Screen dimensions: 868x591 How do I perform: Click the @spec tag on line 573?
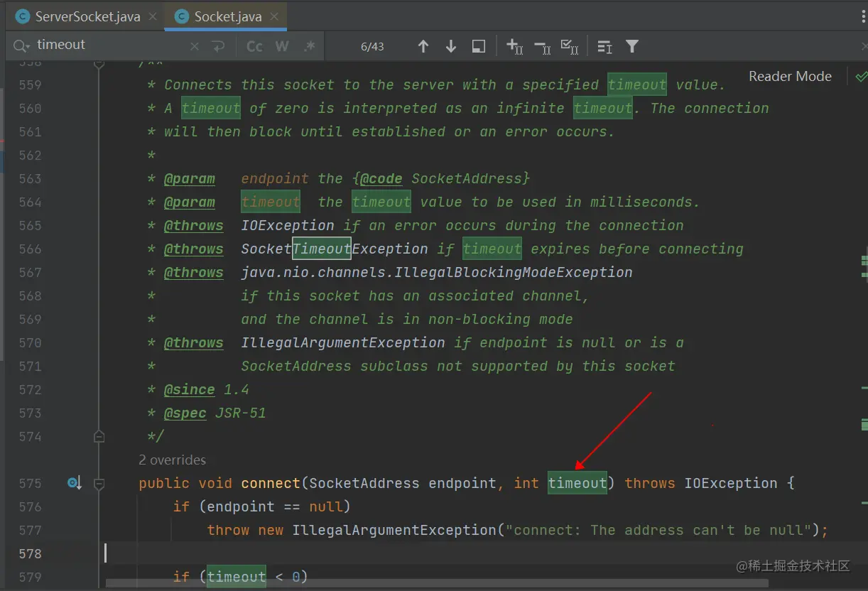185,413
